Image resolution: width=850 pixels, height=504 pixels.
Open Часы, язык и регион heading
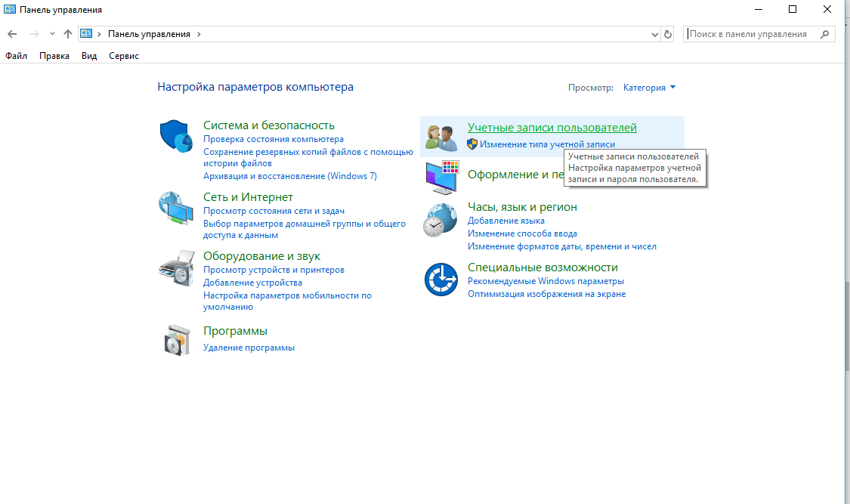pyautogui.click(x=522, y=207)
